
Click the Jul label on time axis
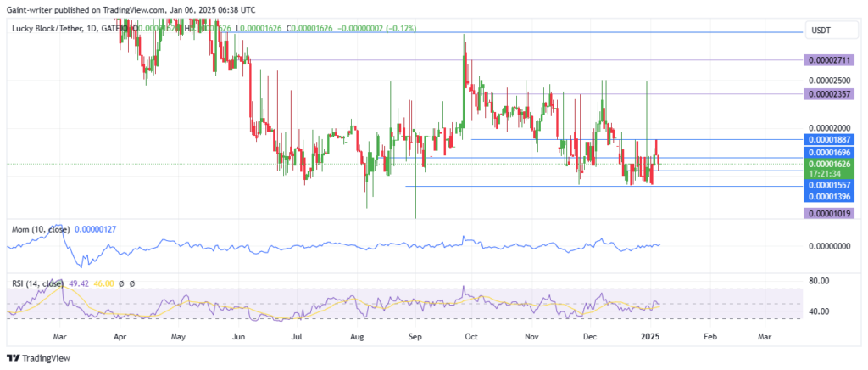point(297,337)
